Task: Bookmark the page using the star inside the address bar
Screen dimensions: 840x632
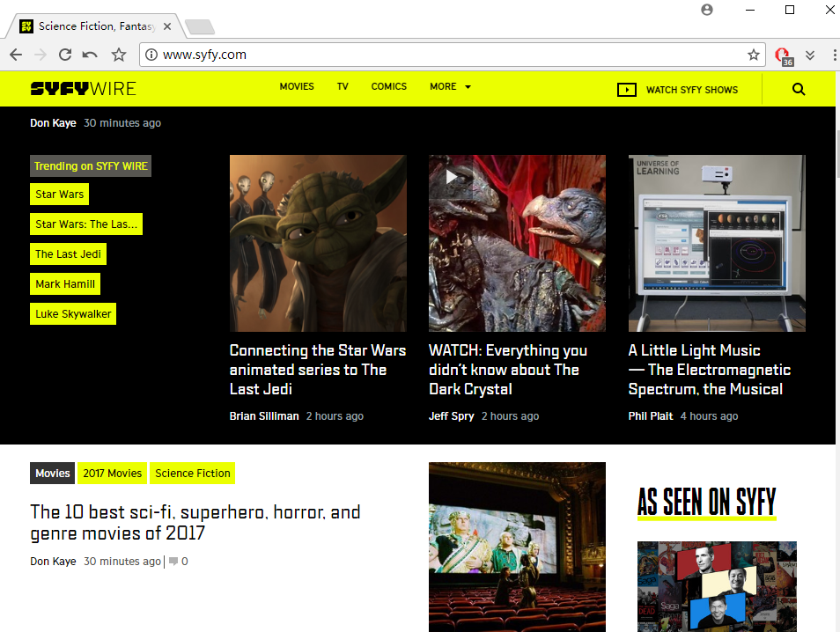Action: tap(753, 55)
